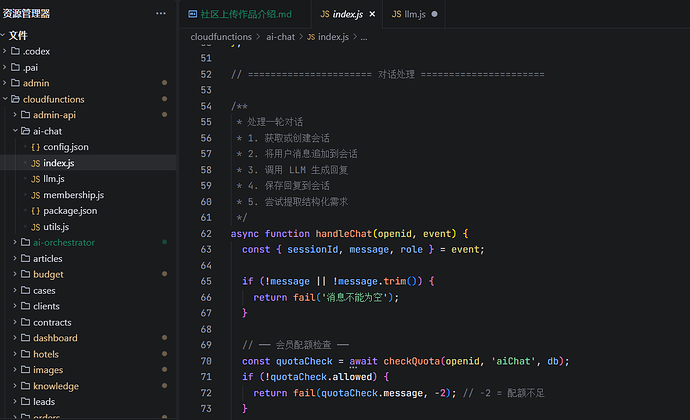The width and height of the screenshot is (690, 420).
Task: Click the JS icon beside membership.js
Action: click(36, 195)
